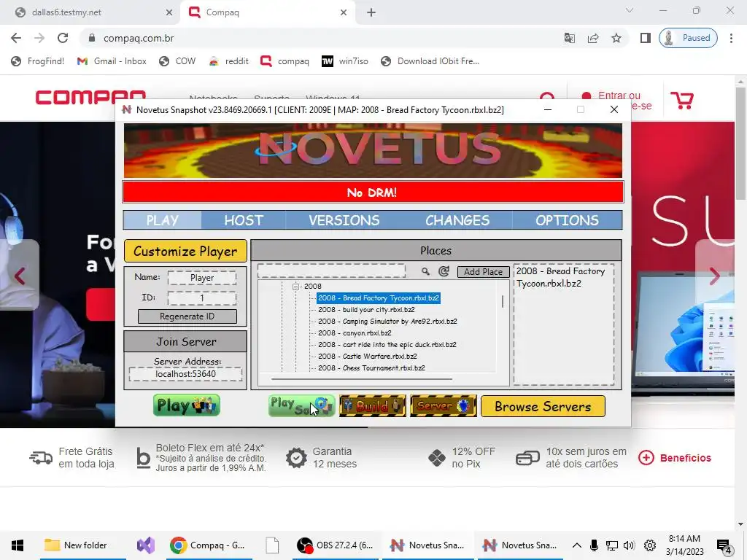This screenshot has height=560, width=747.
Task: Open Customize Player
Action: pos(185,251)
